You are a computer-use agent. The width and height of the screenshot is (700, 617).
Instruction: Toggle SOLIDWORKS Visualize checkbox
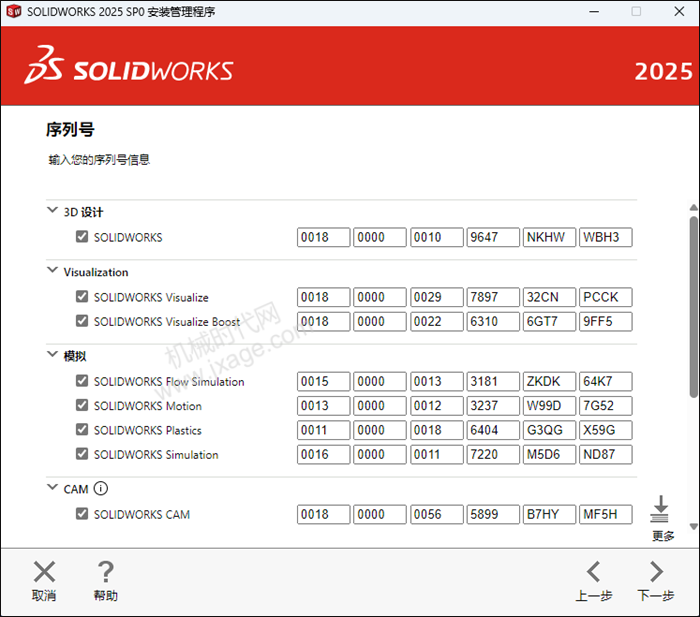[x=82, y=296]
